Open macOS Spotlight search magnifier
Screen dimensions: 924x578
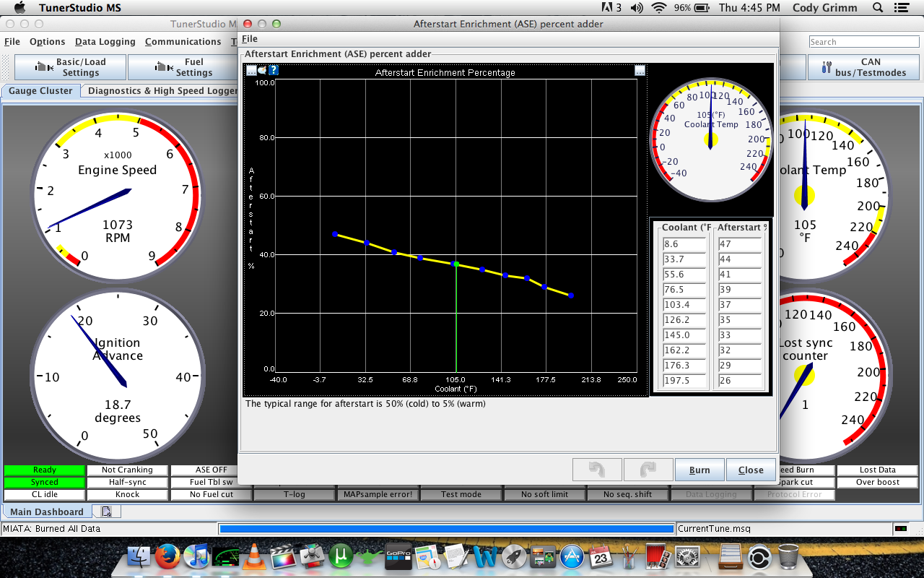(x=878, y=8)
